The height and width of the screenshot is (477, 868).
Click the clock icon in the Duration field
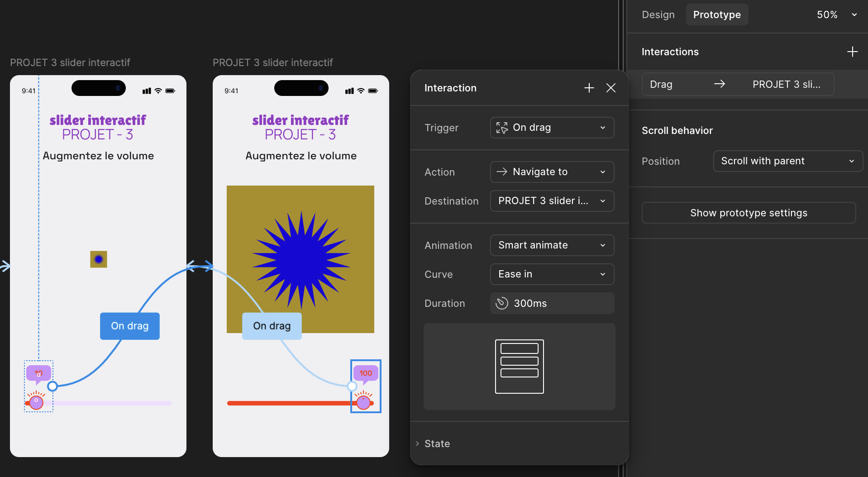[501, 303]
